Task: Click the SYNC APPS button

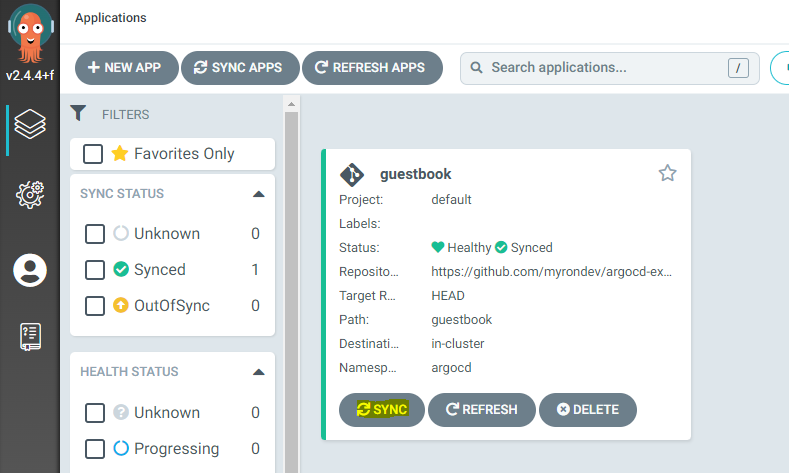Action: pos(240,68)
